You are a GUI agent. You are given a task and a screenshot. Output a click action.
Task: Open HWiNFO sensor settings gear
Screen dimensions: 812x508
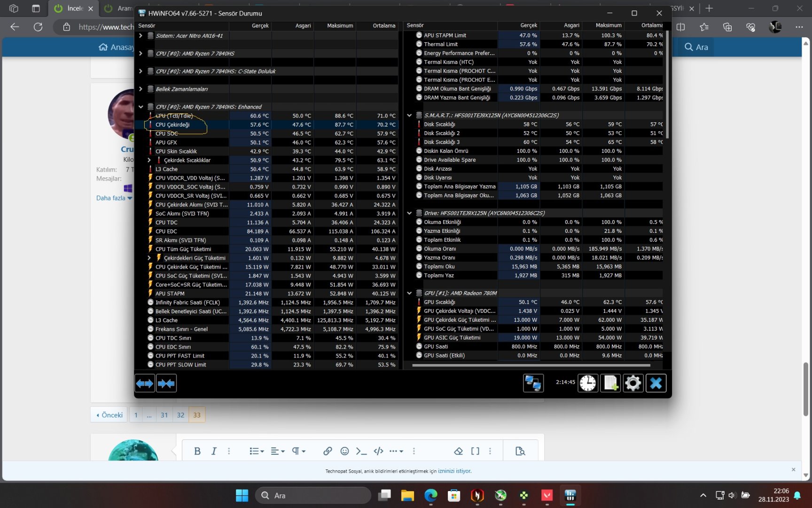633,383
